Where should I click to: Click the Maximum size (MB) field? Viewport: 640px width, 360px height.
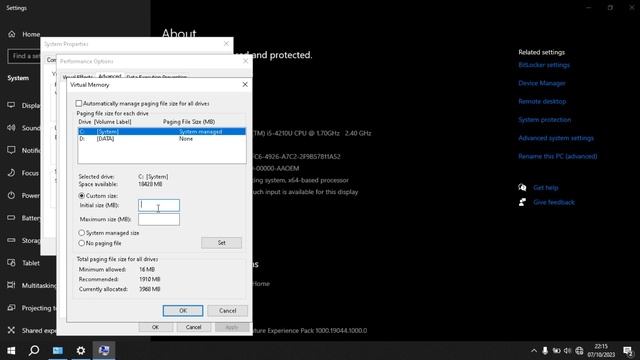pyautogui.click(x=159, y=220)
